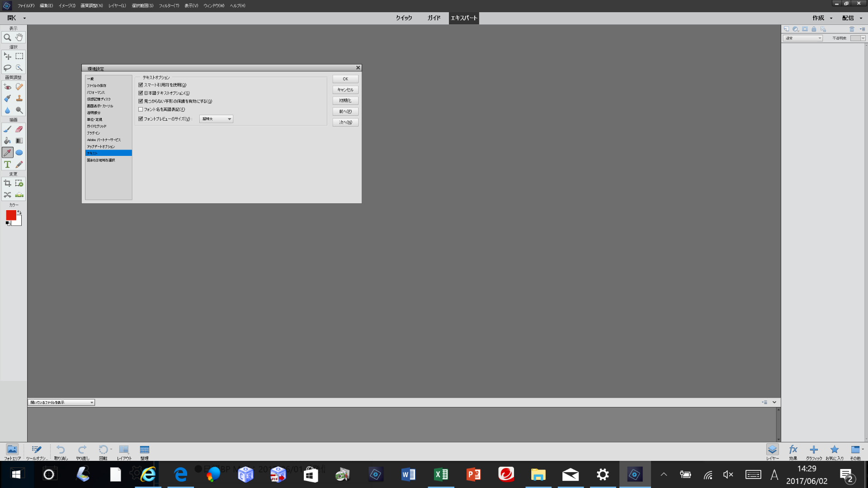
Task: Select the Pencil tool
Action: (x=19, y=164)
